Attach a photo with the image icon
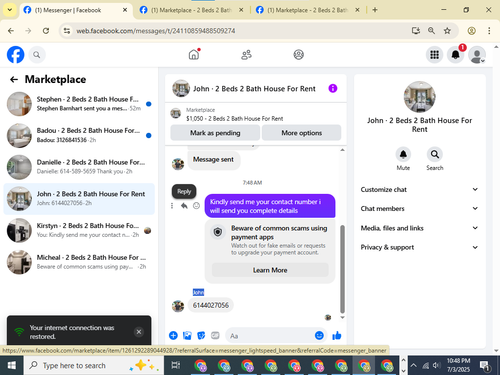500x375 pixels. 187,335
